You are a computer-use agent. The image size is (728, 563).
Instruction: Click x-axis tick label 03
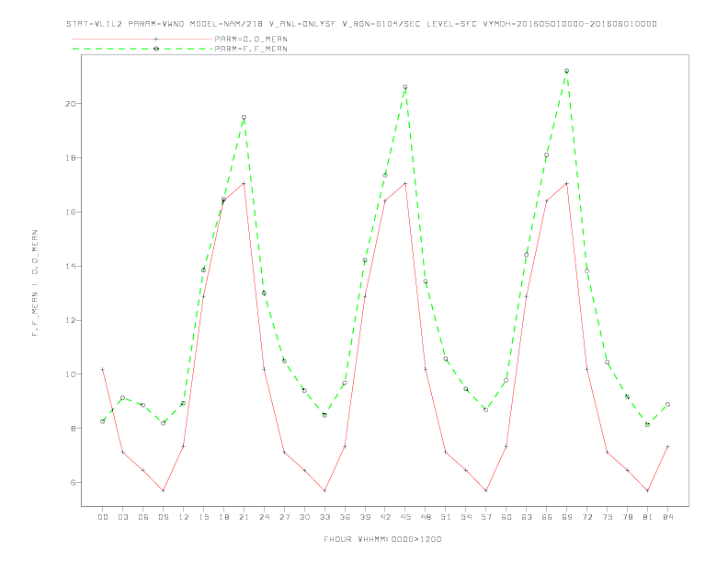click(122, 517)
